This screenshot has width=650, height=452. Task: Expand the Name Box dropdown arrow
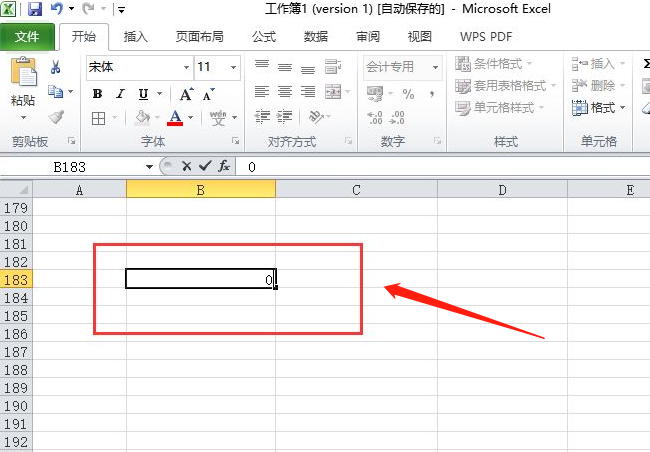pyautogui.click(x=150, y=166)
